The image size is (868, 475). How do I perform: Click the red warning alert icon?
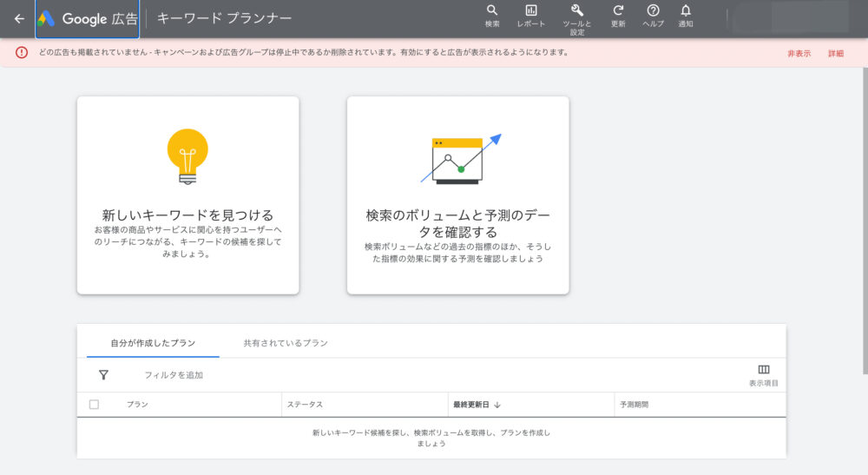[x=22, y=53]
